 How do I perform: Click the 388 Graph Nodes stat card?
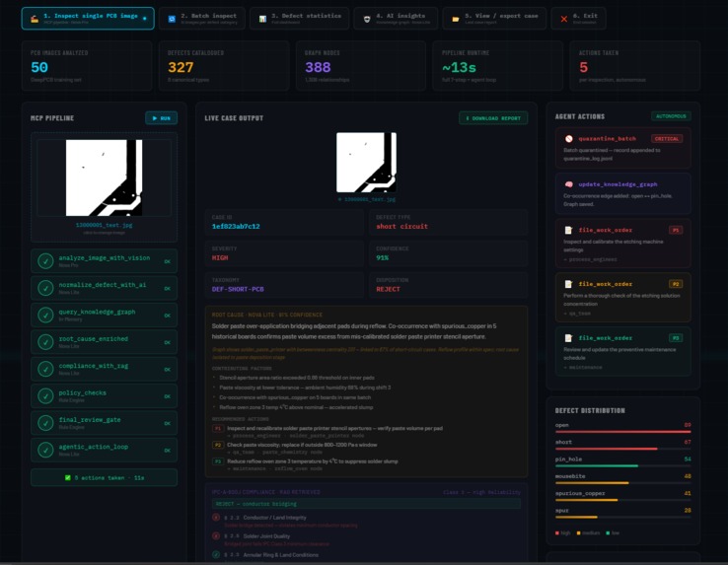(361, 66)
